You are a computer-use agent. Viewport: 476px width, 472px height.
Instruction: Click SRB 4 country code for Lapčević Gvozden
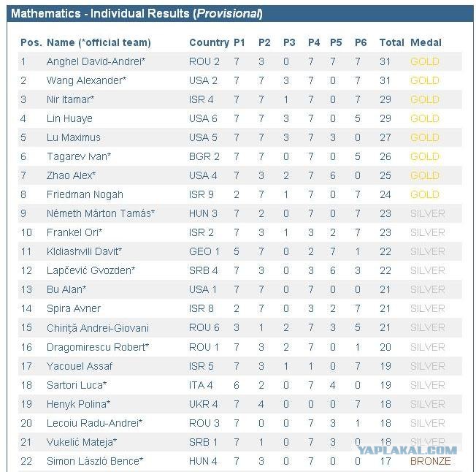click(204, 270)
